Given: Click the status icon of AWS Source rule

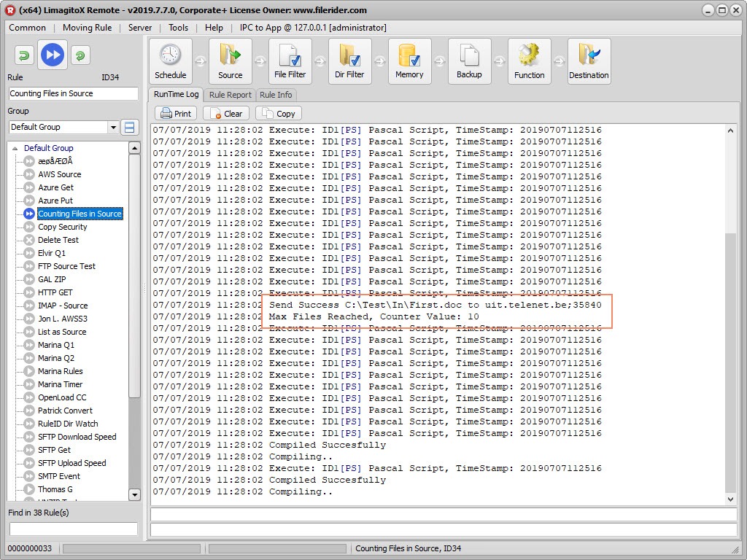Looking at the screenshot, I should pyautogui.click(x=29, y=174).
